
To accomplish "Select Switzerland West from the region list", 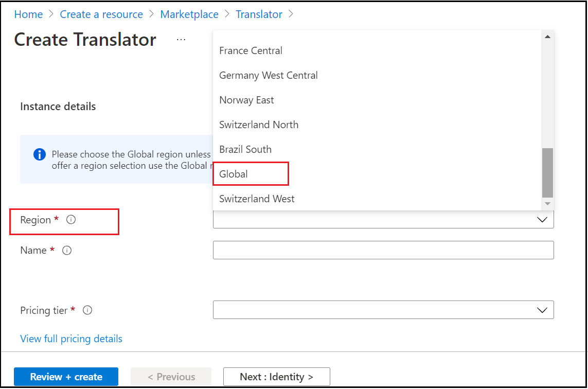I will click(x=257, y=199).
